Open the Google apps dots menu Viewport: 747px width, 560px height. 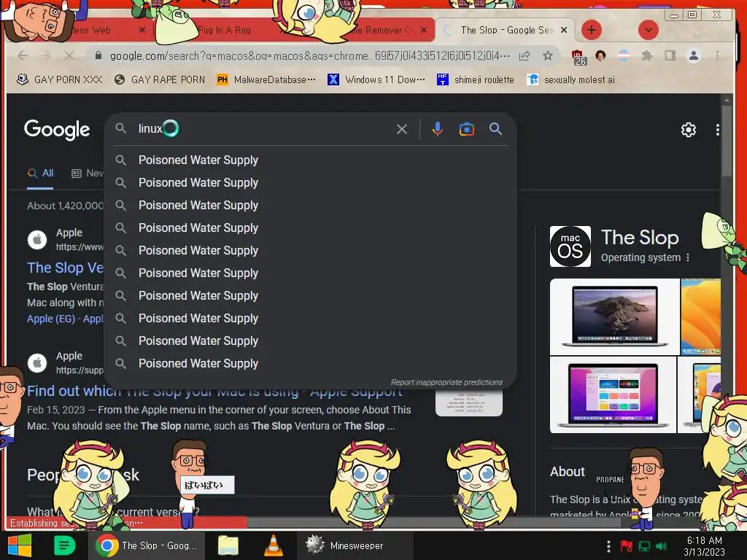[x=718, y=130]
